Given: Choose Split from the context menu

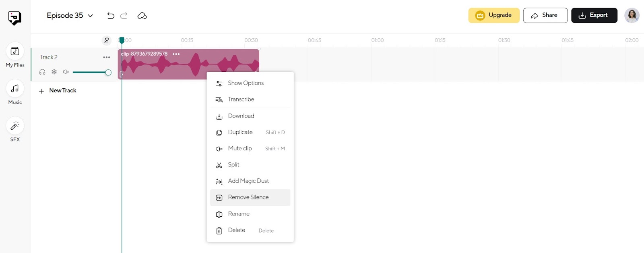Looking at the screenshot, I should 250,165.
